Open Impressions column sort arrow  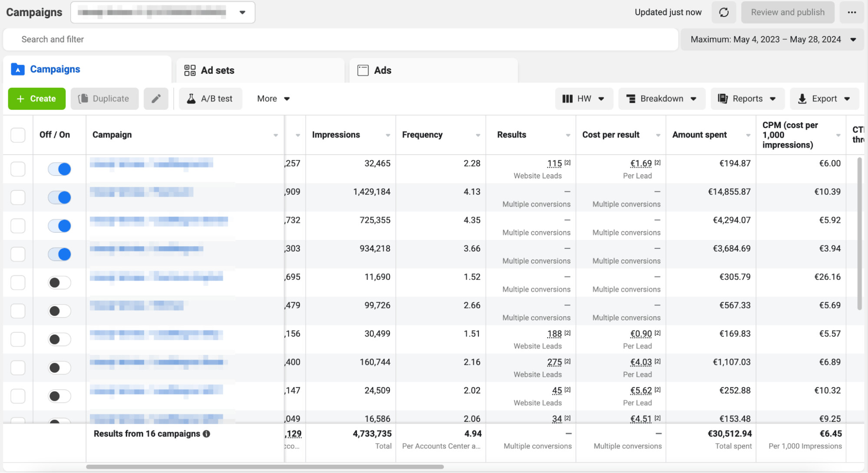388,136
